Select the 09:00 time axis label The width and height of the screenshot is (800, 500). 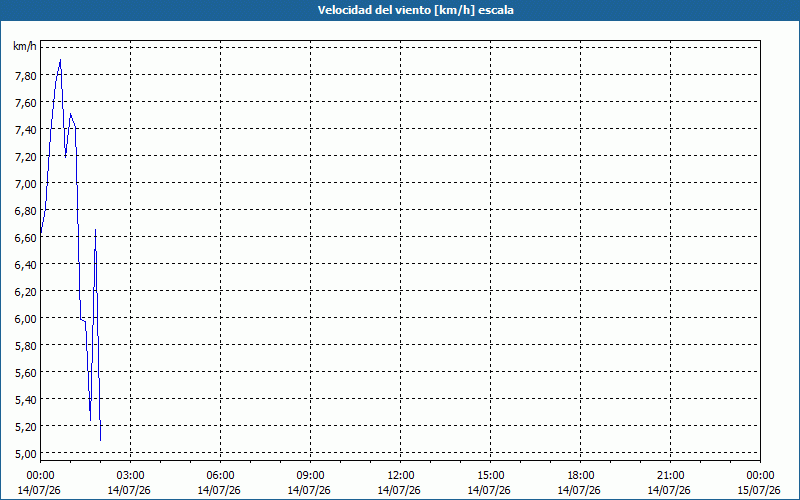tap(310, 476)
